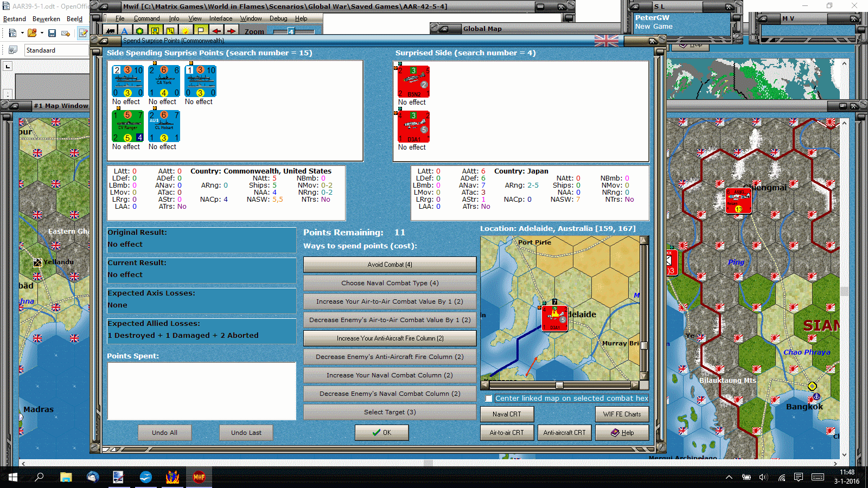Click Decrease Enemy's Naval Combat Column
This screenshot has width=868, height=488.
point(390,394)
